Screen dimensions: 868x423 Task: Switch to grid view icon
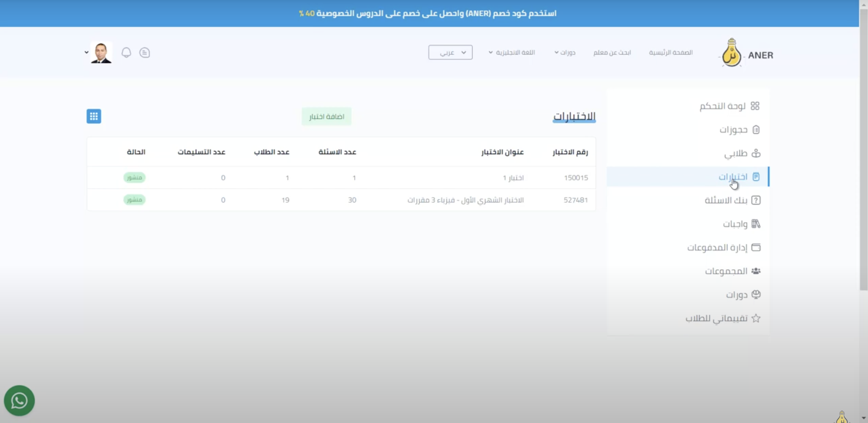coord(94,116)
